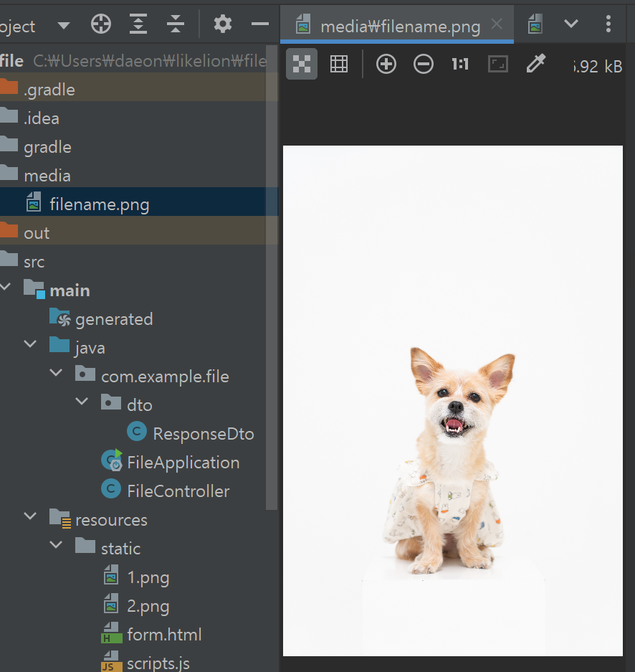Click the generated sources folder icon

(60, 318)
